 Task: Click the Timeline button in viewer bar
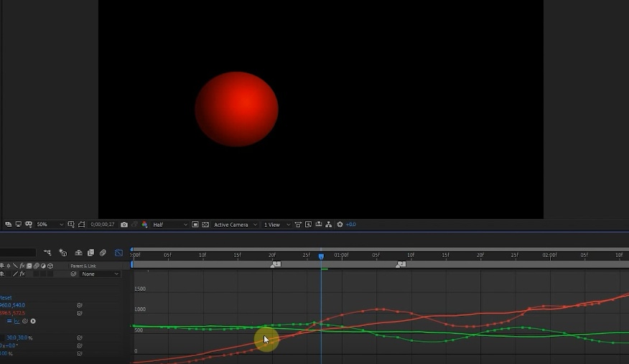(319, 225)
